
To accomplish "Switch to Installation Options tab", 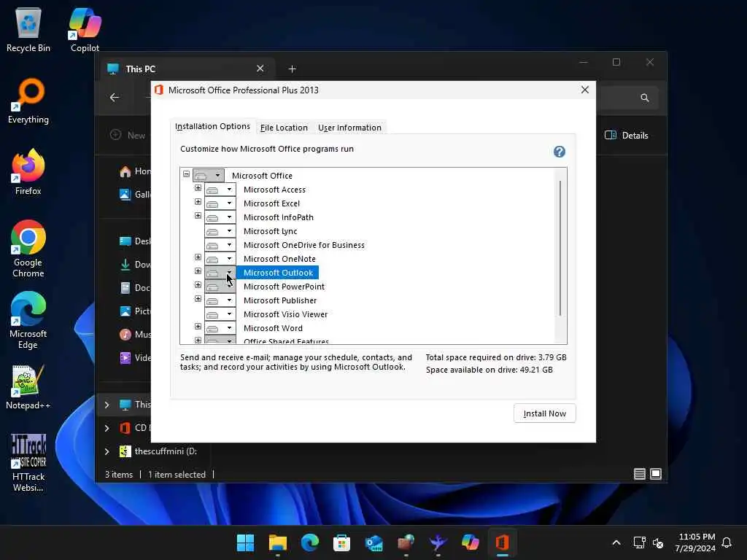I will coord(212,126).
